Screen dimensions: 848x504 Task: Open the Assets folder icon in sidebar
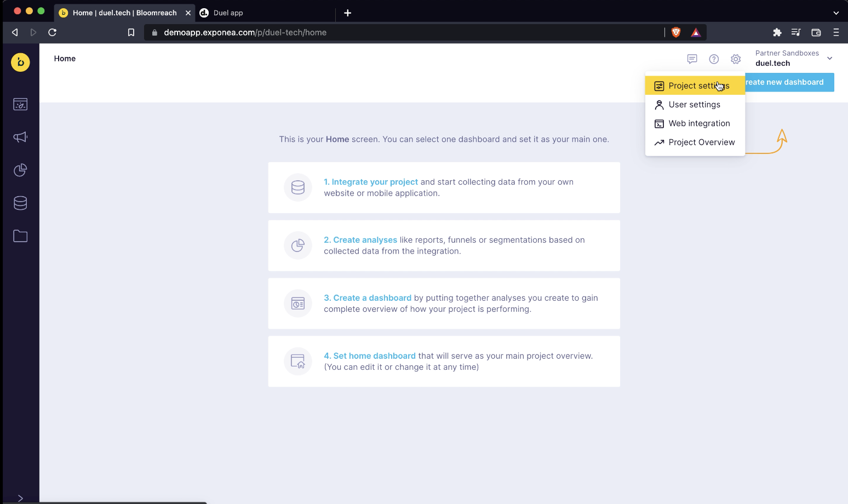pyautogui.click(x=20, y=236)
